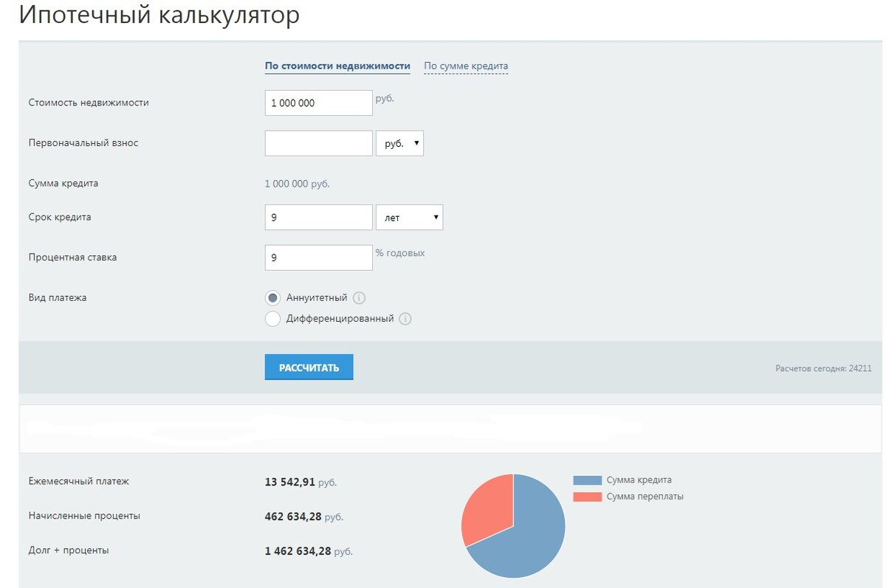Switch to По стоимости недвижимости tab
The image size is (886, 588).
point(337,66)
